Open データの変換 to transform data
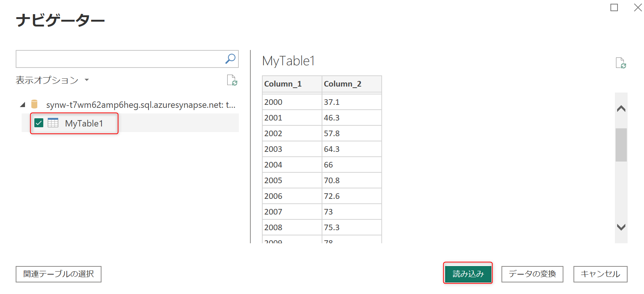This screenshot has width=644, height=294. 532,274
